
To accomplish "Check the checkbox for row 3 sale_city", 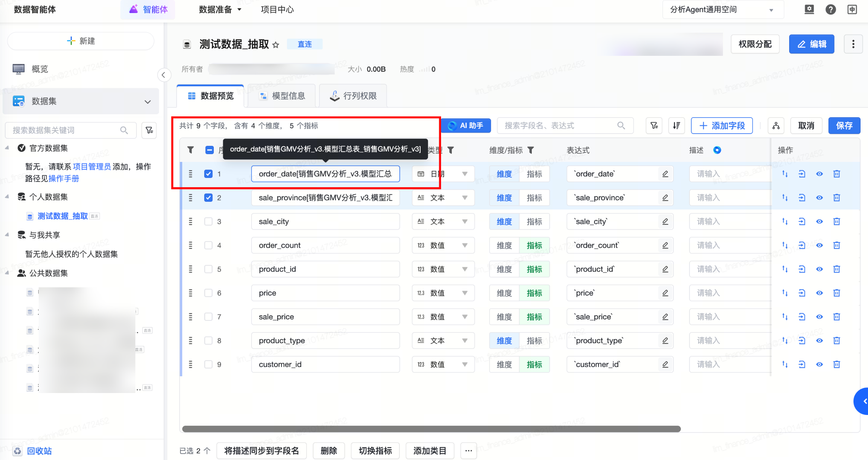I will pos(208,221).
